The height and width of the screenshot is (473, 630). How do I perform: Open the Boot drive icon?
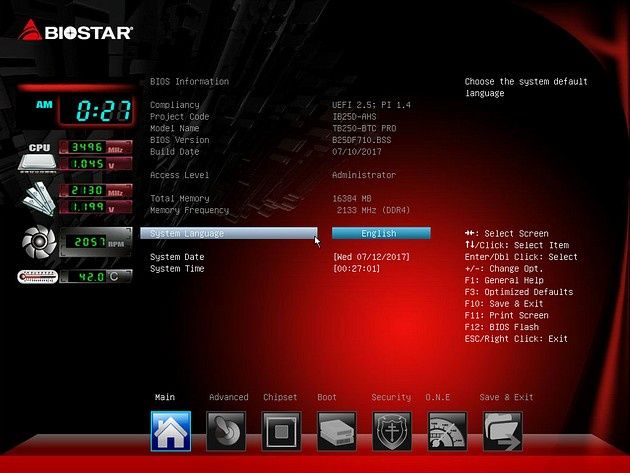tap(337, 431)
